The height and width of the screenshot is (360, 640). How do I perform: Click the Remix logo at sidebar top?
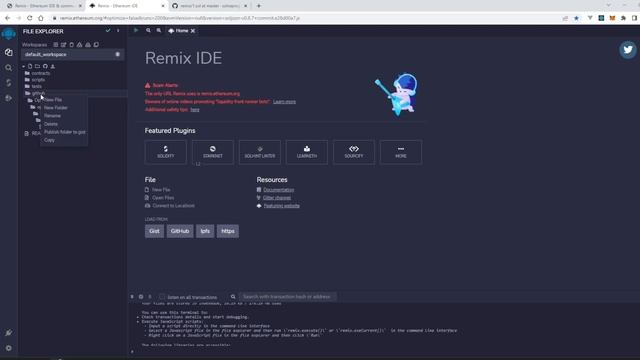[9, 34]
